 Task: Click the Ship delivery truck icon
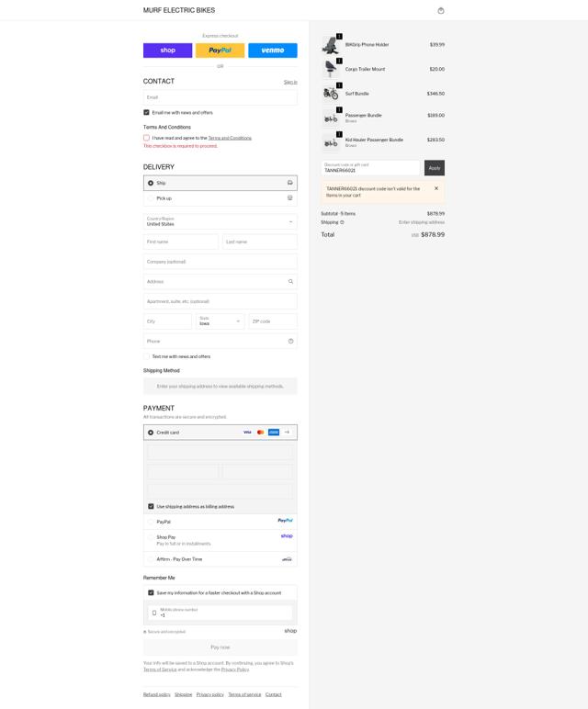290,183
